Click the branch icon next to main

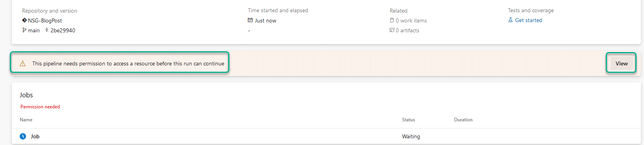pos(24,30)
